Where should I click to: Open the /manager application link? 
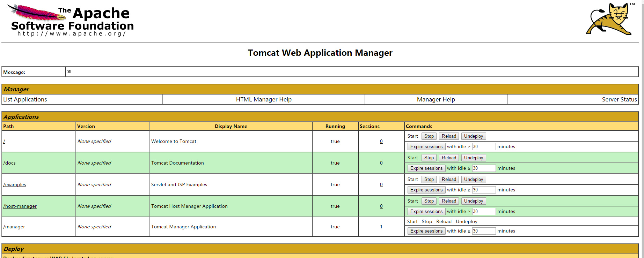(14, 227)
